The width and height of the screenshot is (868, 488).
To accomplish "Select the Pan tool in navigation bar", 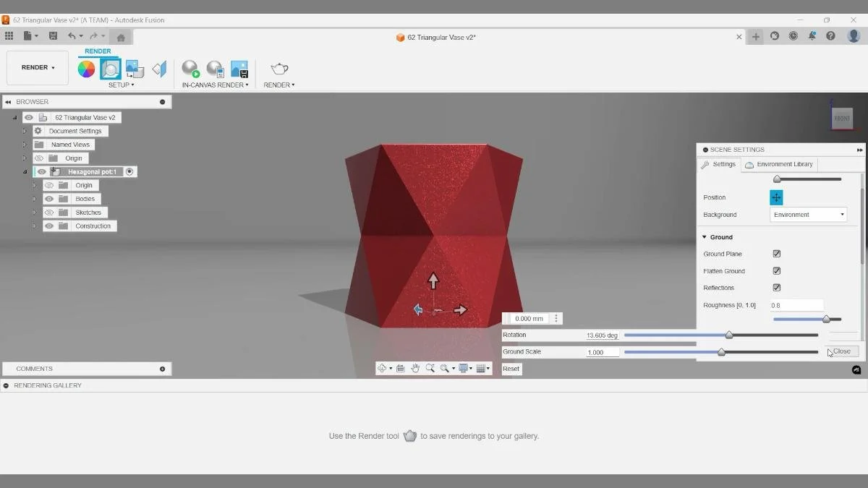I will pos(415,368).
